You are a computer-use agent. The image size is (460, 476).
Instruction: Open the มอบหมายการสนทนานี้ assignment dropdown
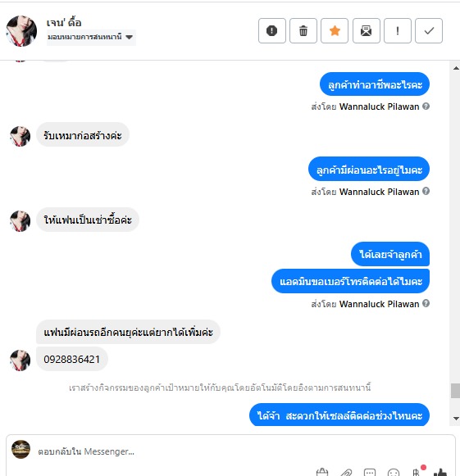91,38
